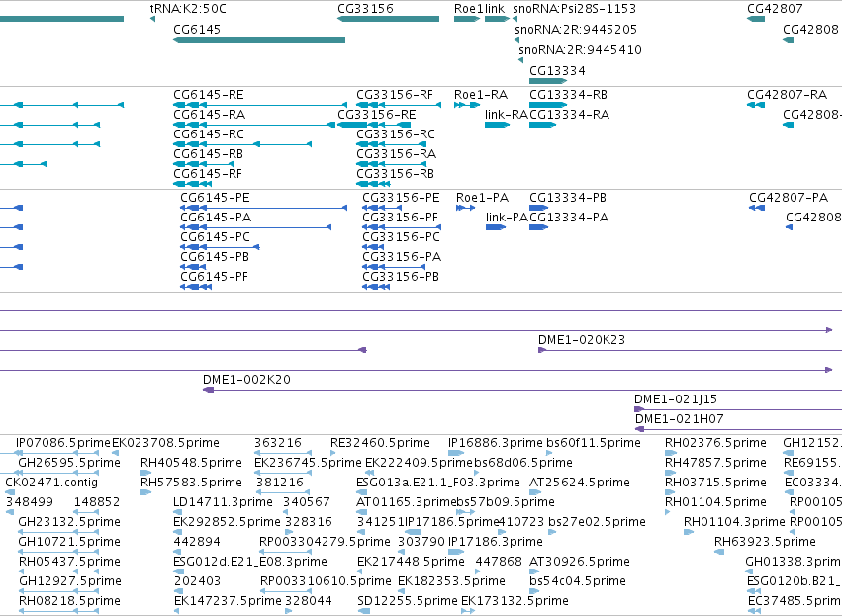The width and height of the screenshot is (842, 616).
Task: Click EST RH63923.5prime
Action: [765, 542]
